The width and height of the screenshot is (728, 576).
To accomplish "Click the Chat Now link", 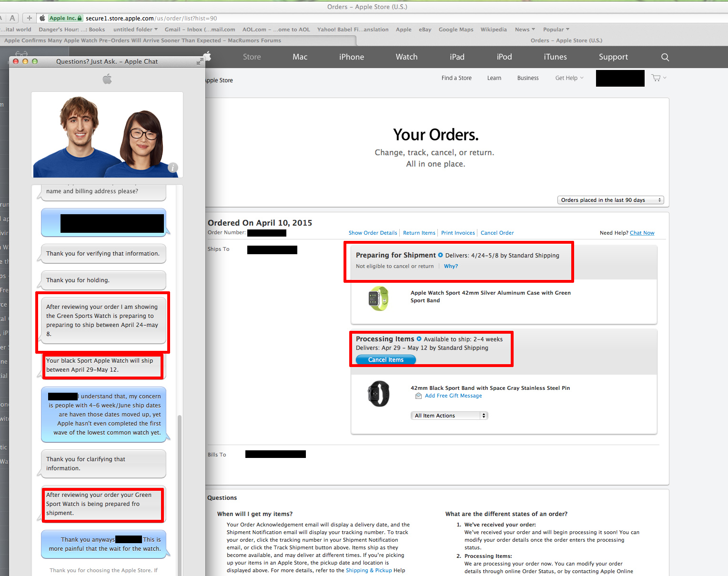I will [642, 233].
